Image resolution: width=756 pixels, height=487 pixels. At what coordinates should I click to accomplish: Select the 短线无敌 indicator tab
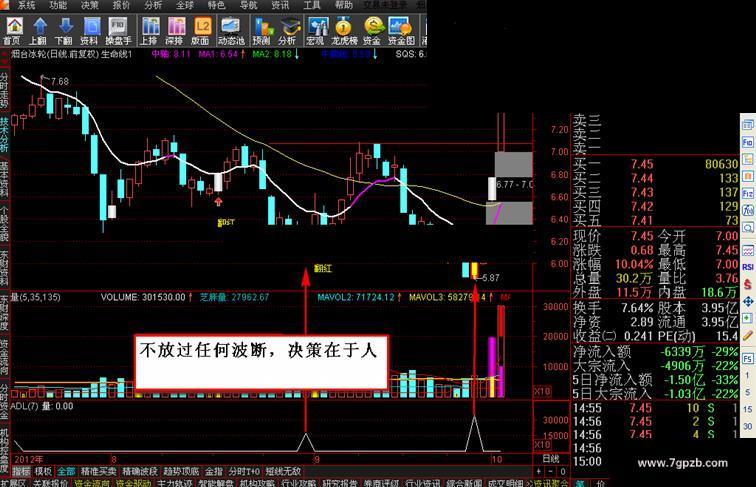pos(283,471)
